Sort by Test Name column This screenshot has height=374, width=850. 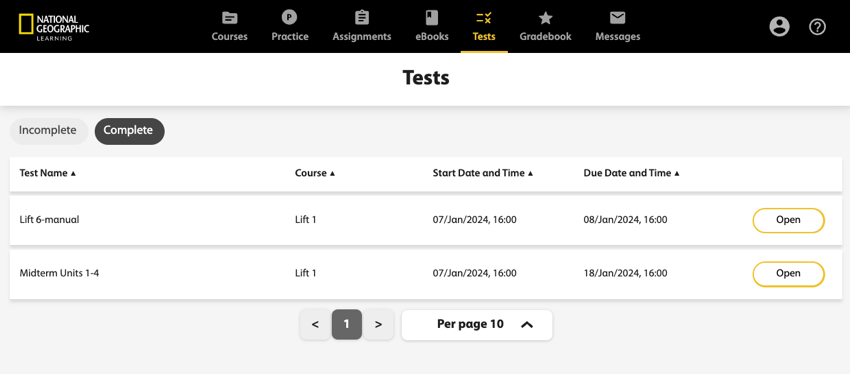[x=48, y=173]
